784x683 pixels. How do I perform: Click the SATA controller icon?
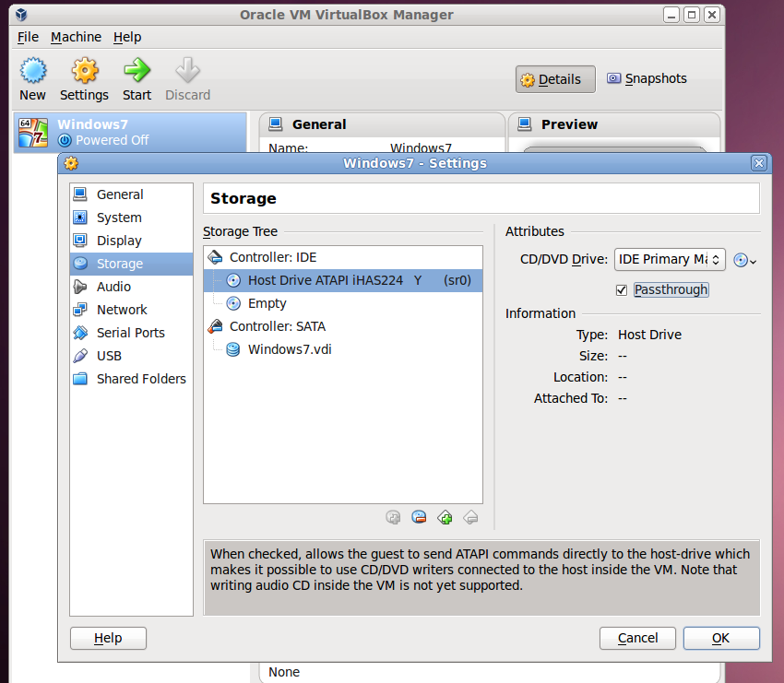[216, 326]
